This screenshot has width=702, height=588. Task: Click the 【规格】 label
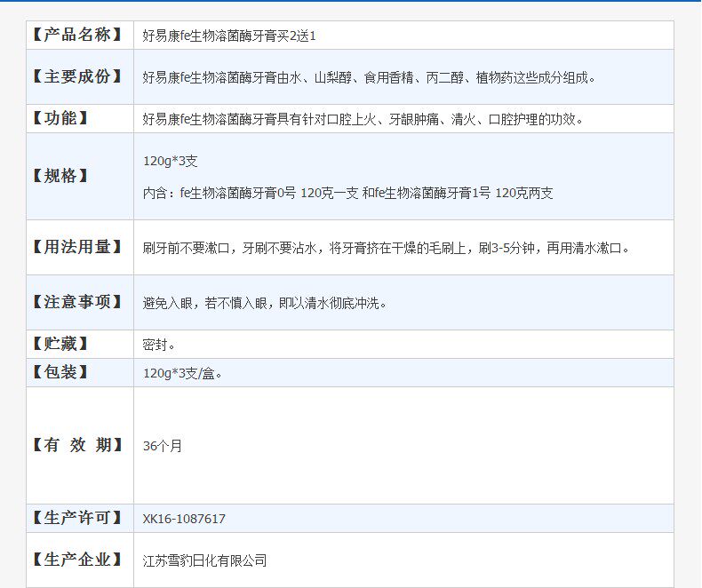pos(60,176)
